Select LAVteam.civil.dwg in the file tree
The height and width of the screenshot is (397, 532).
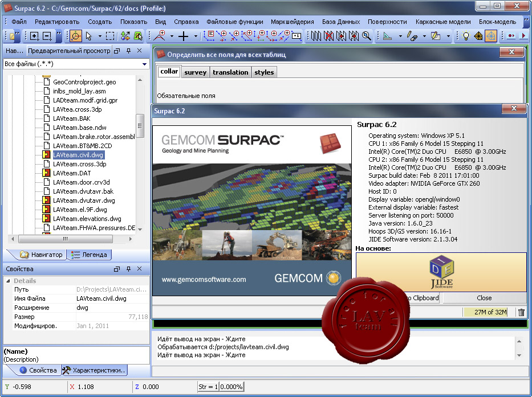click(x=78, y=155)
